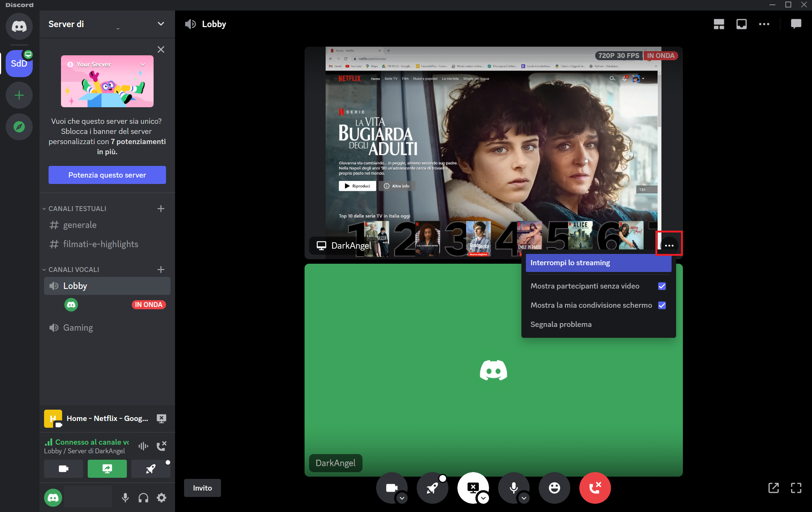Switch to grid layout view

click(719, 24)
